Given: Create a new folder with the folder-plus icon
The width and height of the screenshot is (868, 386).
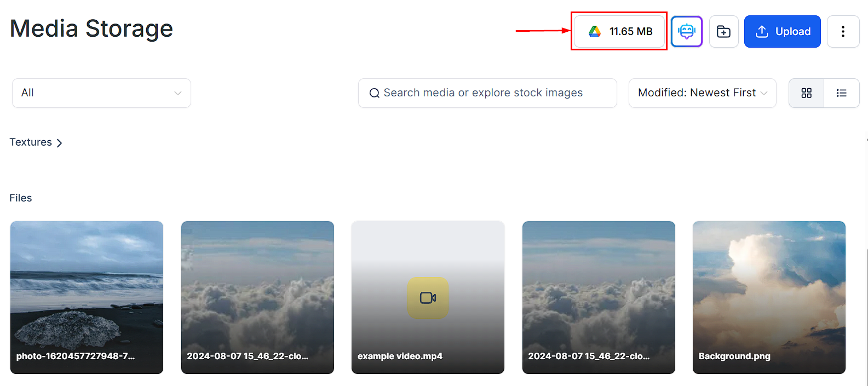Looking at the screenshot, I should pyautogui.click(x=724, y=32).
